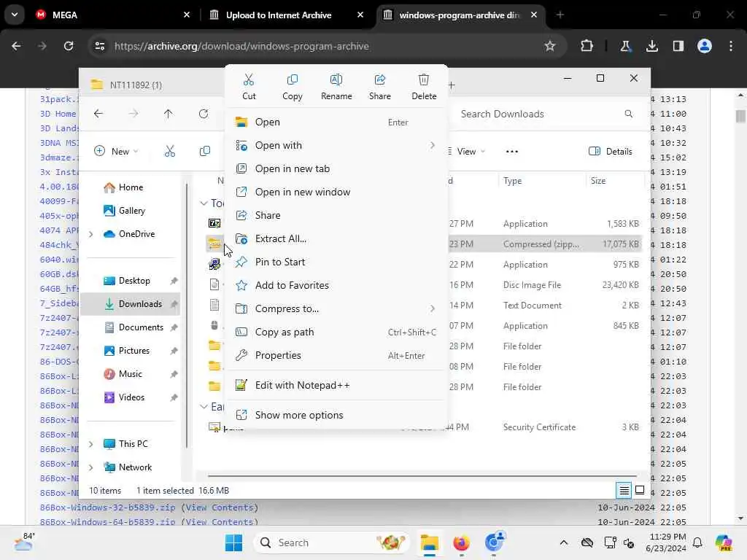Select Open in new tab

(x=336, y=168)
